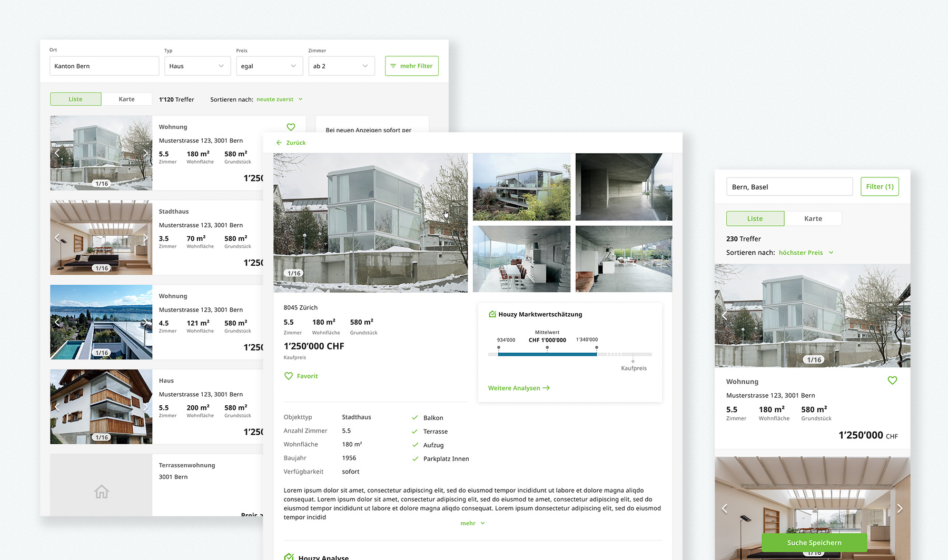This screenshot has width=948, height=560.
Task: Click the '1'120 Treffer' results count
Action: (176, 99)
